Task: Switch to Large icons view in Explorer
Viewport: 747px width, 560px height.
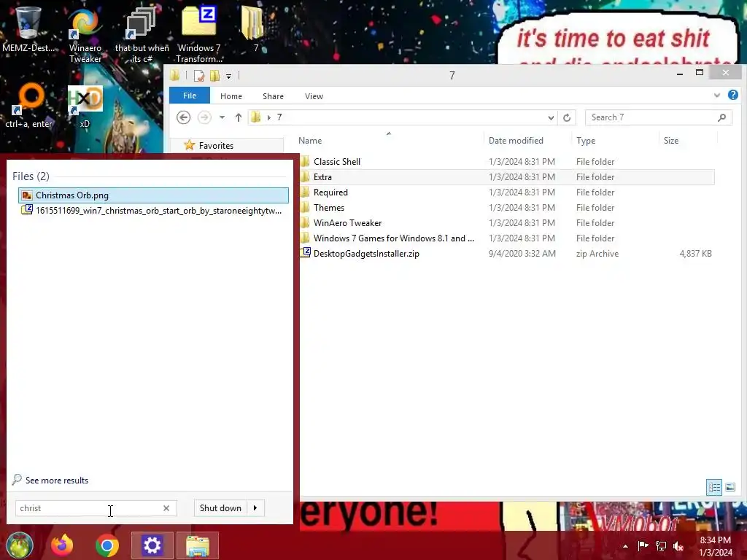Action: pos(729,487)
